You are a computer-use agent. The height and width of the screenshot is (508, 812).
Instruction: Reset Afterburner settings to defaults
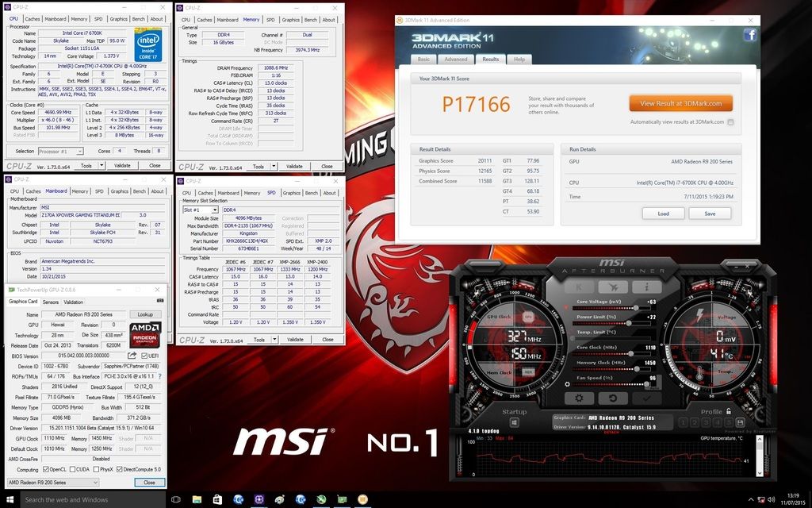point(613,398)
